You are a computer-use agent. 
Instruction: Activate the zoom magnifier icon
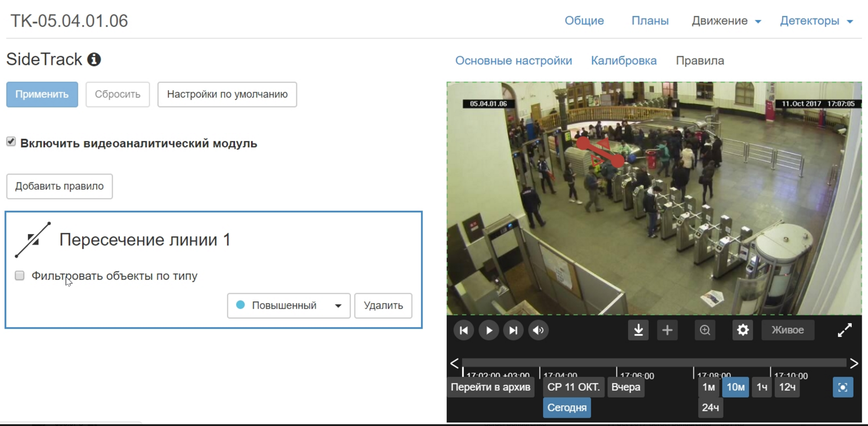[705, 330]
